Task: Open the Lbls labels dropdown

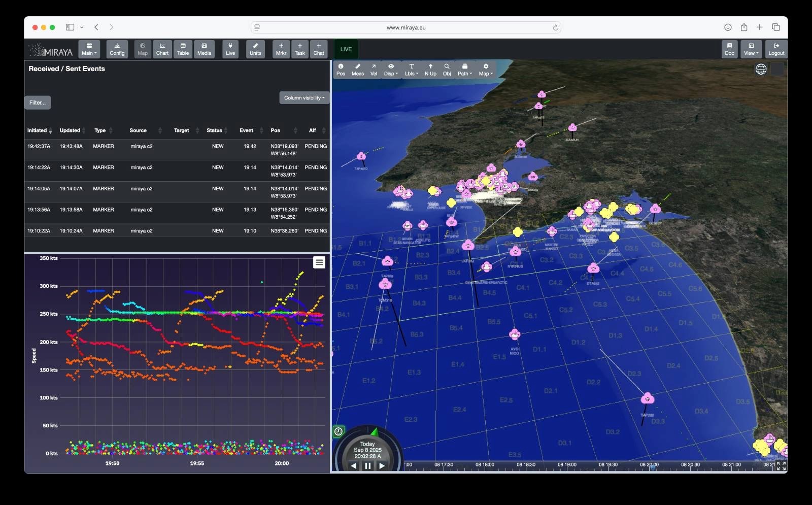Action: [x=412, y=70]
